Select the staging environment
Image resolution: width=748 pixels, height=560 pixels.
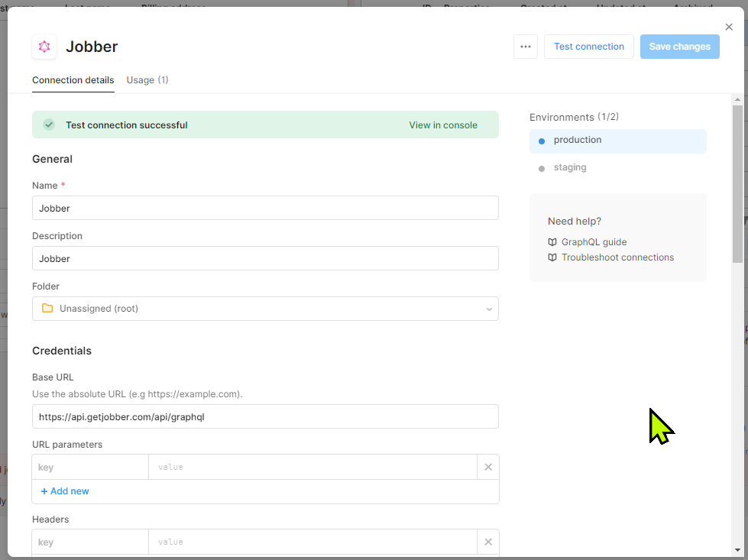tap(618, 168)
